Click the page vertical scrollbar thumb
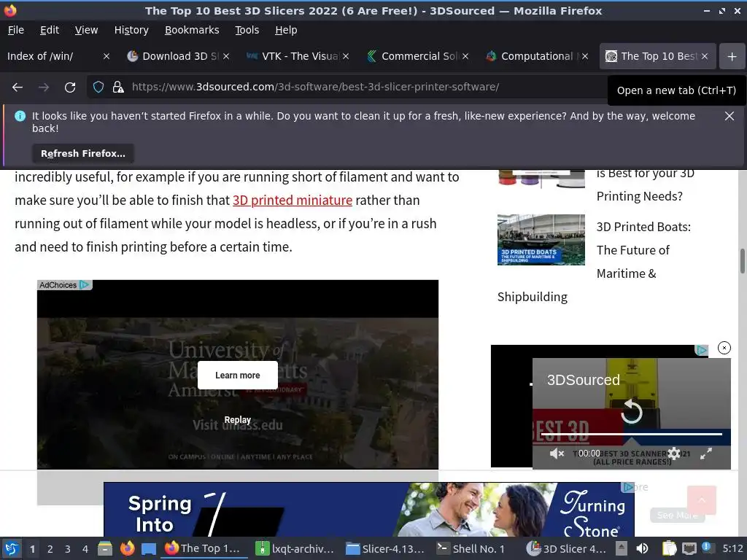747x560 pixels. 742,260
